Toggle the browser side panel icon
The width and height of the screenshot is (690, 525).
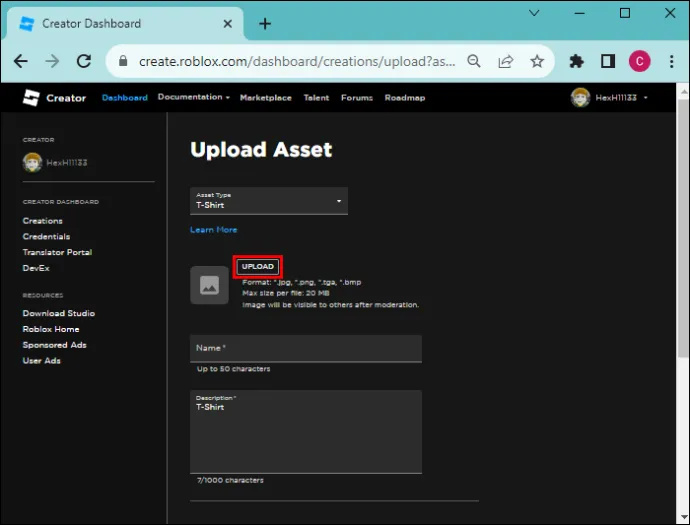[x=608, y=61]
